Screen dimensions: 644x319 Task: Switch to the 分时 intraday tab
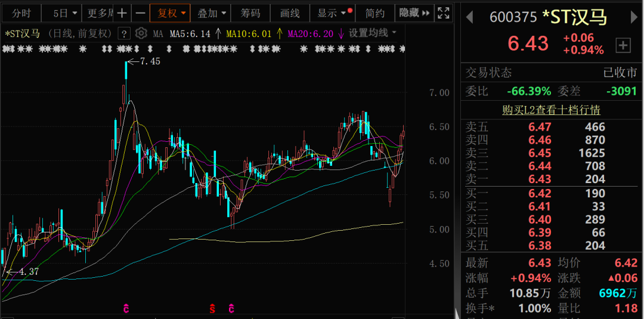click(x=21, y=13)
